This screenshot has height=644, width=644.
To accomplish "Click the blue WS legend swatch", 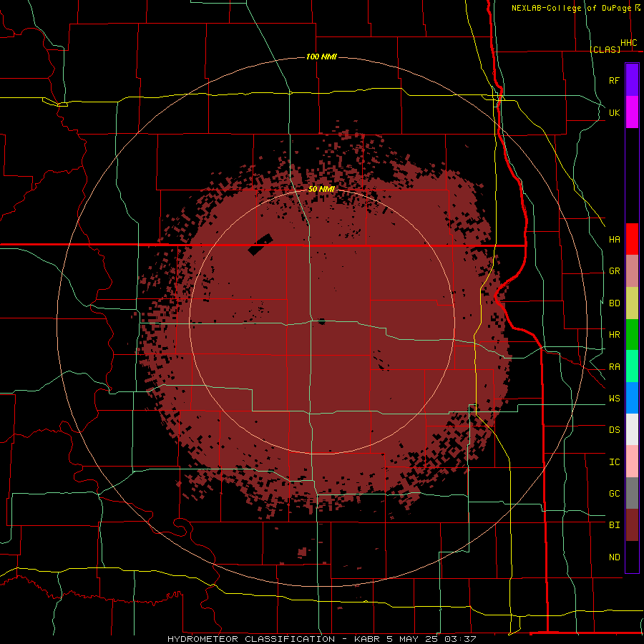I will 632,398.
